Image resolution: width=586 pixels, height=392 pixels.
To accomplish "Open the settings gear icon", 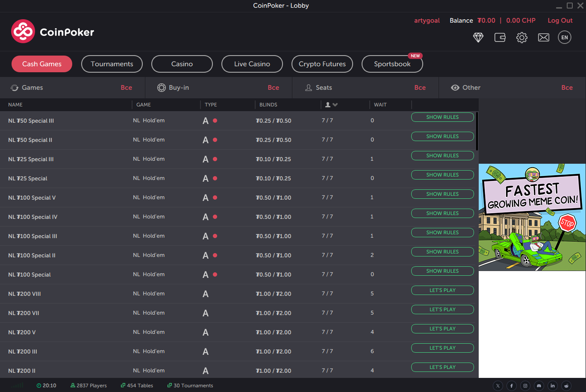I will pyautogui.click(x=521, y=37).
